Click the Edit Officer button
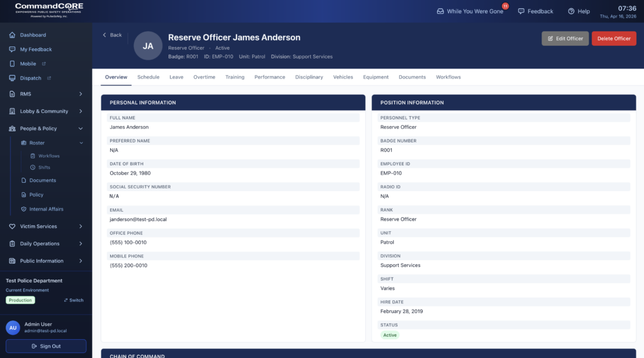The width and height of the screenshot is (644, 358). (565, 38)
